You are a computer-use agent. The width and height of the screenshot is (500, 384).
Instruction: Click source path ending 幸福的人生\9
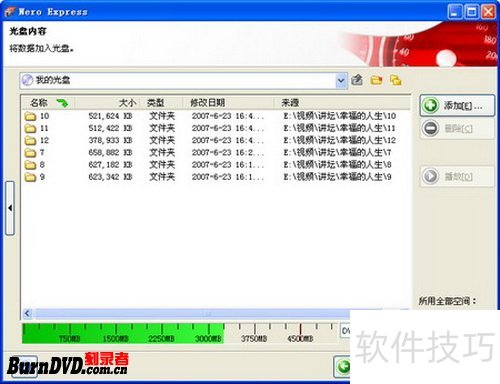tap(337, 177)
